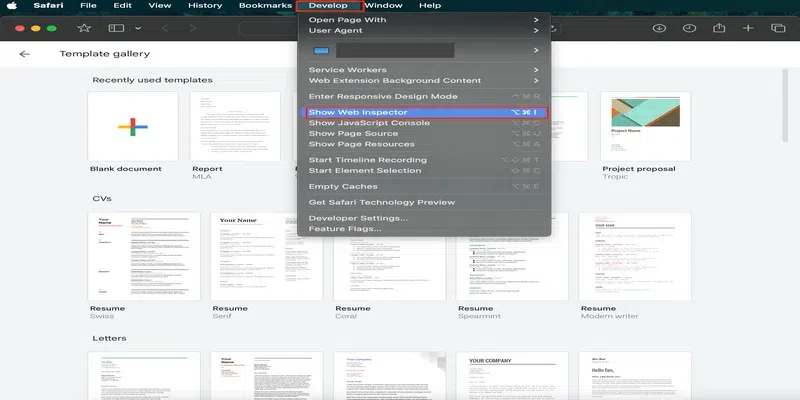Image resolution: width=800 pixels, height=400 pixels.
Task: Show downloads with the download icon
Action: click(x=659, y=28)
